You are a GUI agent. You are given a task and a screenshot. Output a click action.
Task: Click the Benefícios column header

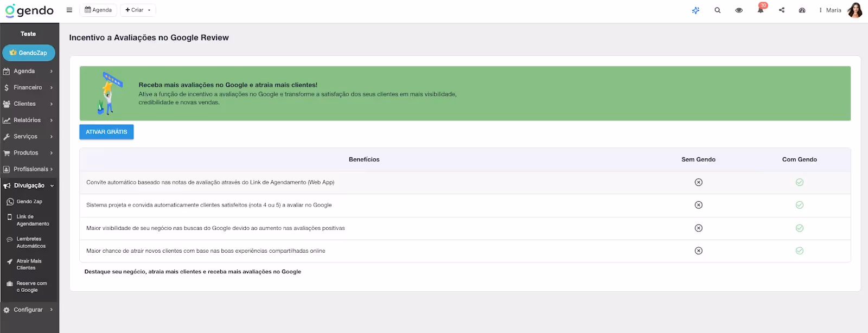[x=364, y=159]
